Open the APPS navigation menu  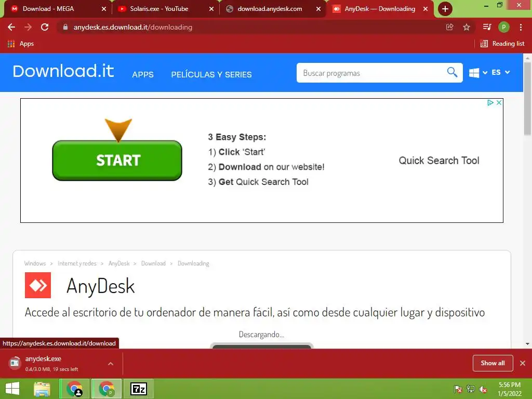[x=143, y=75]
